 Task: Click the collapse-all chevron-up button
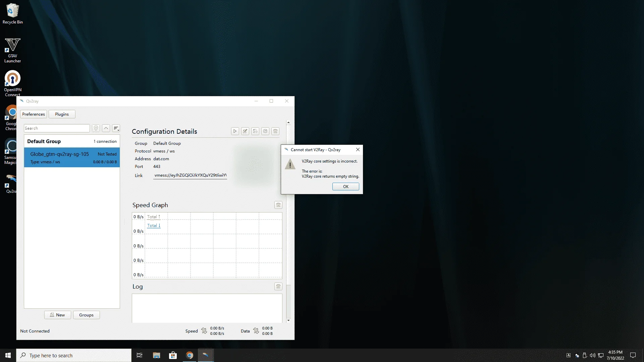pos(106,128)
